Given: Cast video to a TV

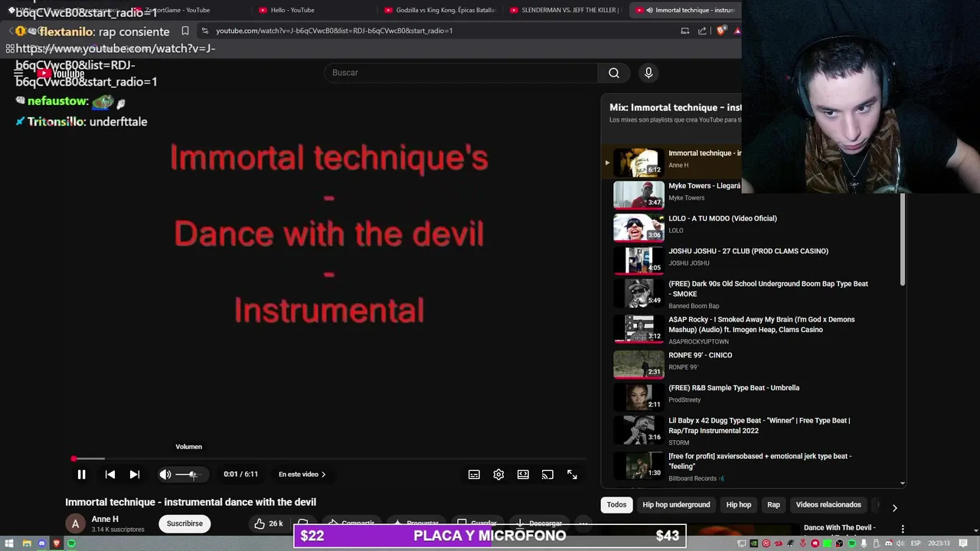Looking at the screenshot, I should [x=547, y=474].
